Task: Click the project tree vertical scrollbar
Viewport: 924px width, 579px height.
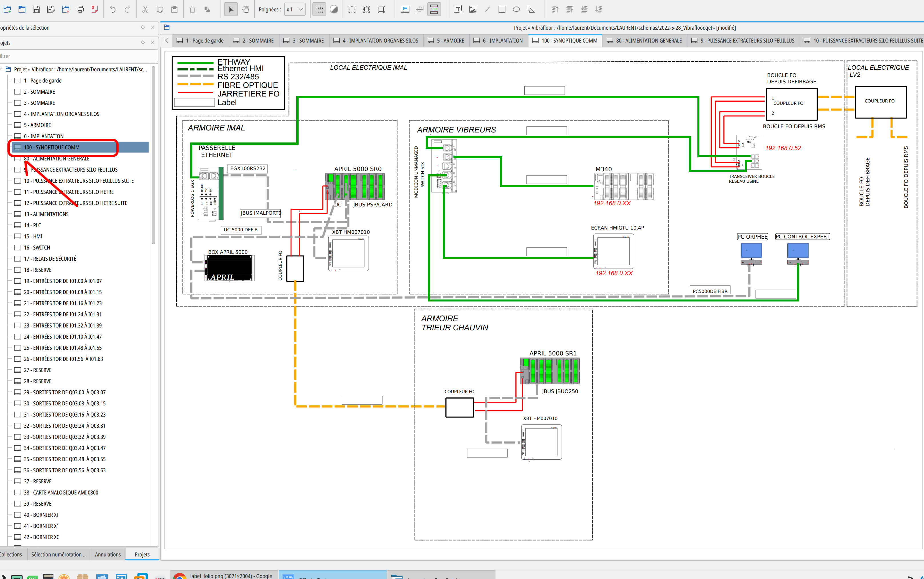Action: [153, 155]
